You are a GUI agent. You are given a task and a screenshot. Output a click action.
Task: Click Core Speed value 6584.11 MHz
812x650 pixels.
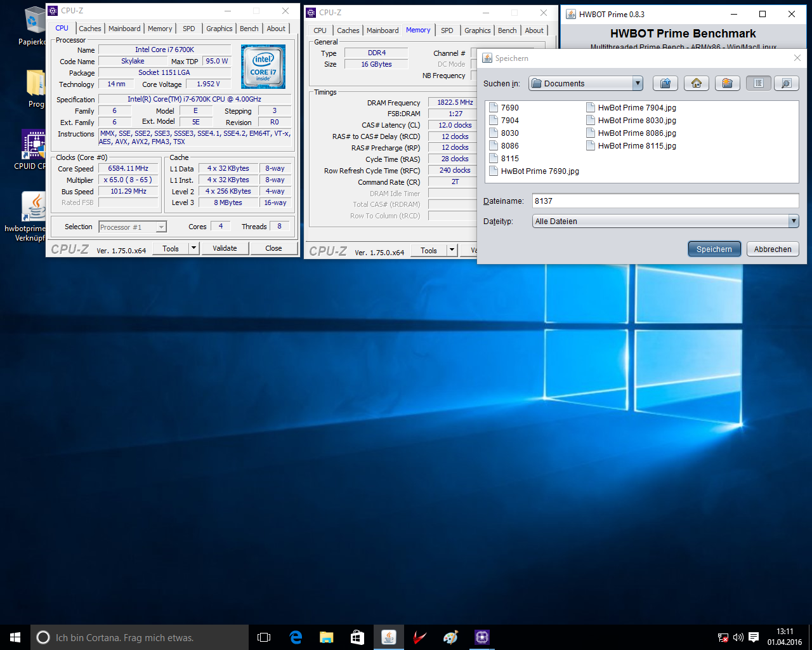tap(128, 168)
